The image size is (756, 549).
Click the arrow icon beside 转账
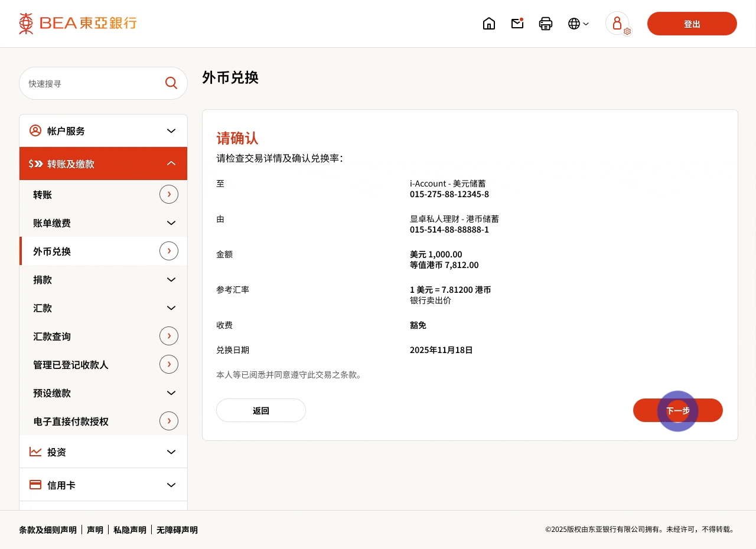click(x=169, y=194)
